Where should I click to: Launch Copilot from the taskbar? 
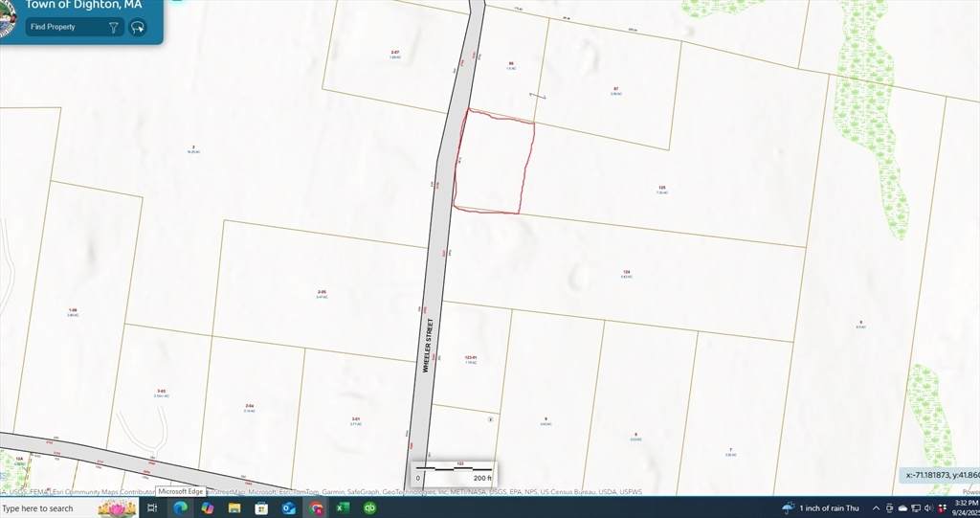point(207,507)
